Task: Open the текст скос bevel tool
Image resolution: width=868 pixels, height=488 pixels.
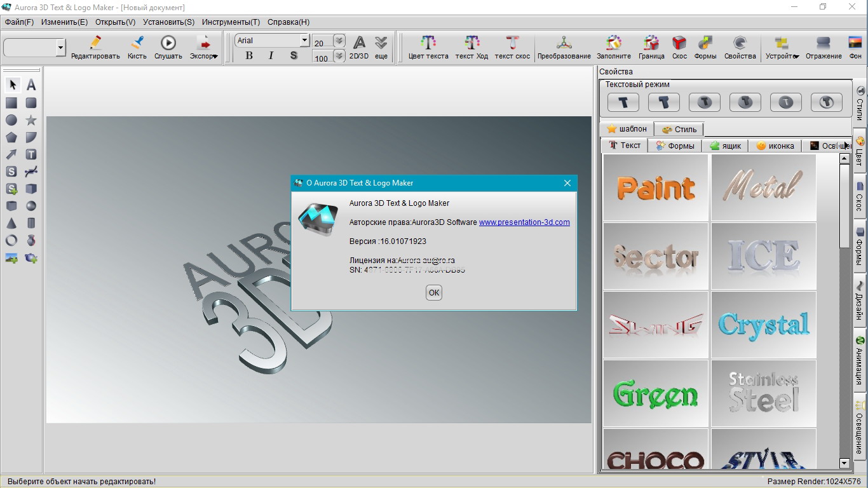Action: click(512, 48)
